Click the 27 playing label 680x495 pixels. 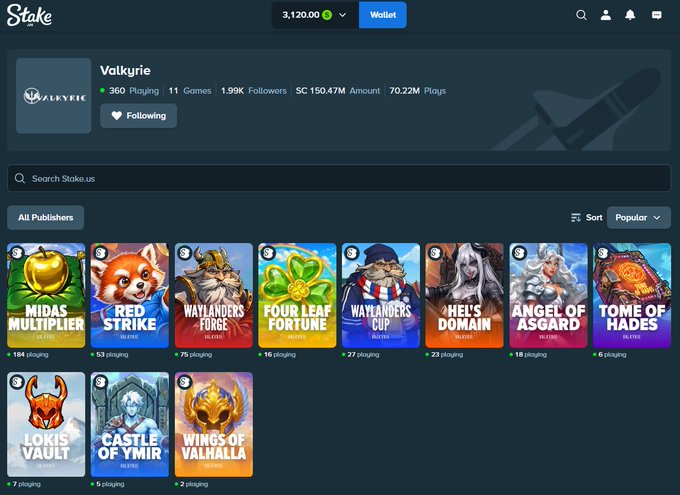tap(363, 354)
